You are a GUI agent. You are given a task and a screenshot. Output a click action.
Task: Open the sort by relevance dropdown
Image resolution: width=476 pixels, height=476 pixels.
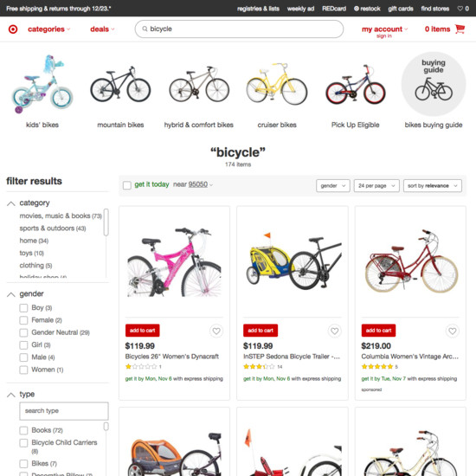(432, 186)
